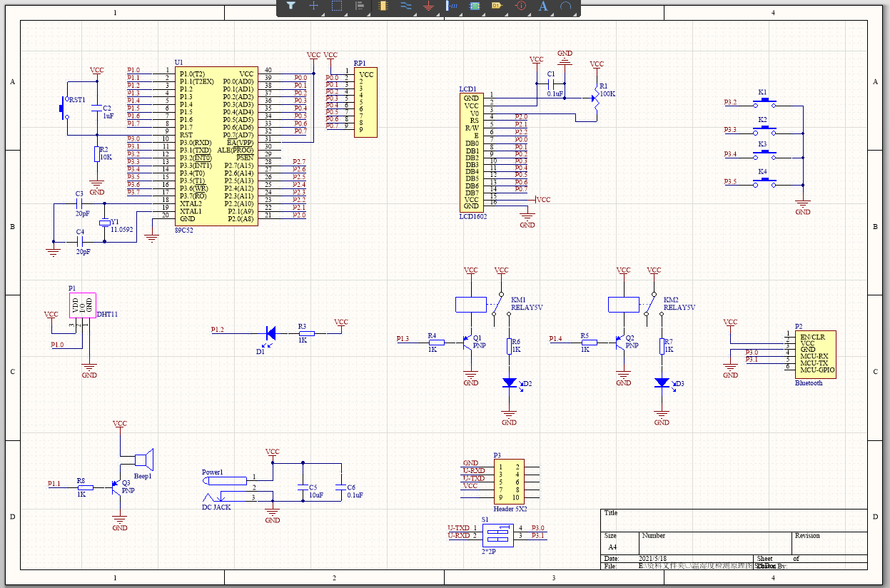
Task: Select the KM2 relay coil box
Action: point(623,305)
